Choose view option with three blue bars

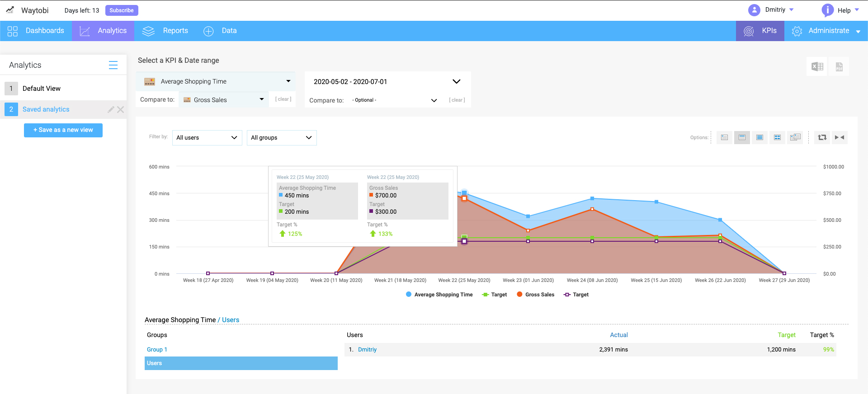759,137
